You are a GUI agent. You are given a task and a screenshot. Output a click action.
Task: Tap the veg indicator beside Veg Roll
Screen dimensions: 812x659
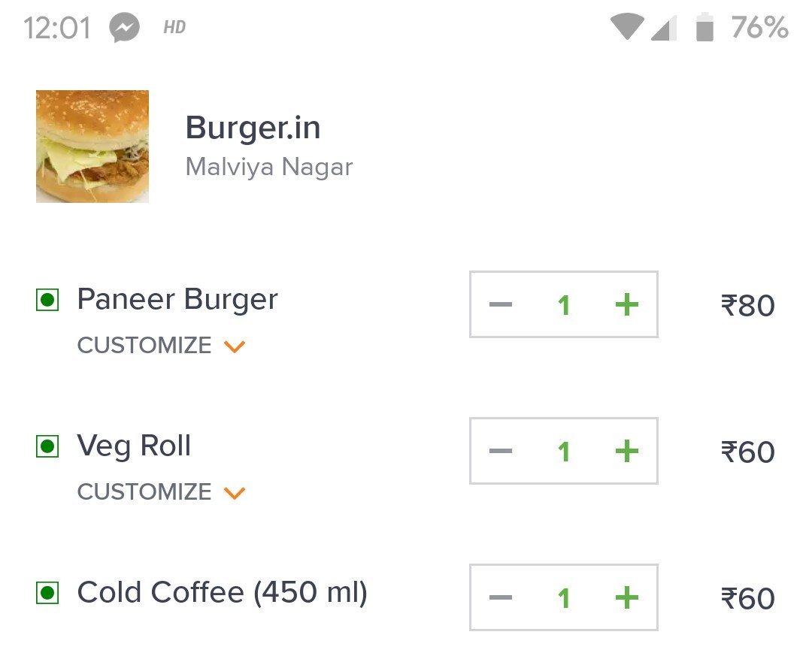click(47, 446)
